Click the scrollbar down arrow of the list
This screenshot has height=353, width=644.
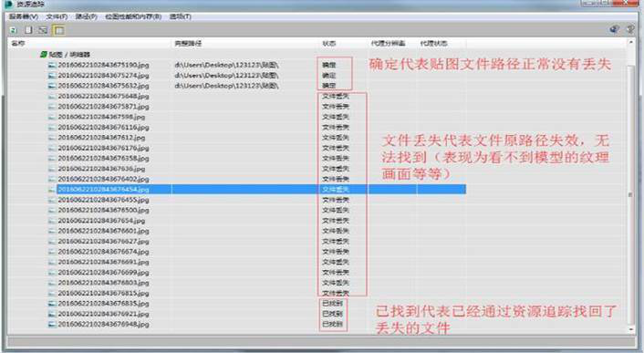631,329
